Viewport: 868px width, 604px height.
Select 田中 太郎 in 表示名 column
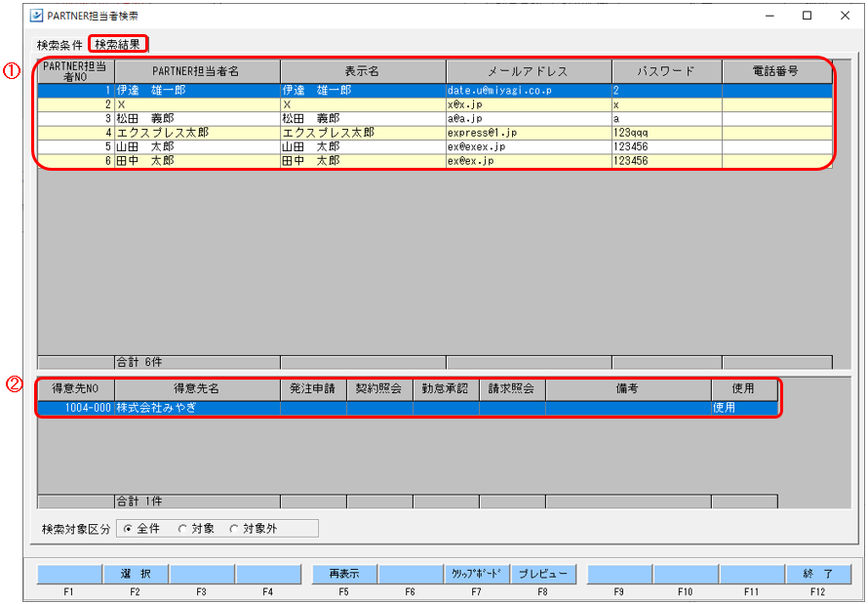(x=363, y=161)
